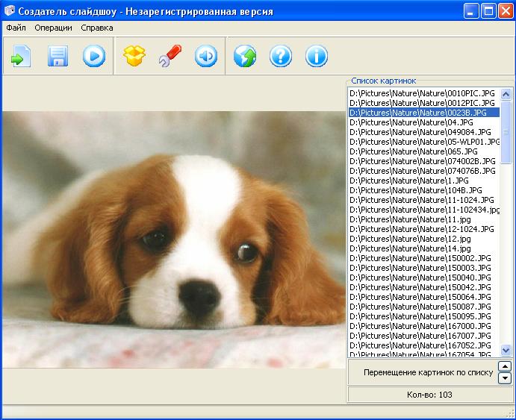Image resolution: width=516 pixels, height=420 pixels.
Task: Select 11-1024.JPG in the picture list
Action: (421, 200)
